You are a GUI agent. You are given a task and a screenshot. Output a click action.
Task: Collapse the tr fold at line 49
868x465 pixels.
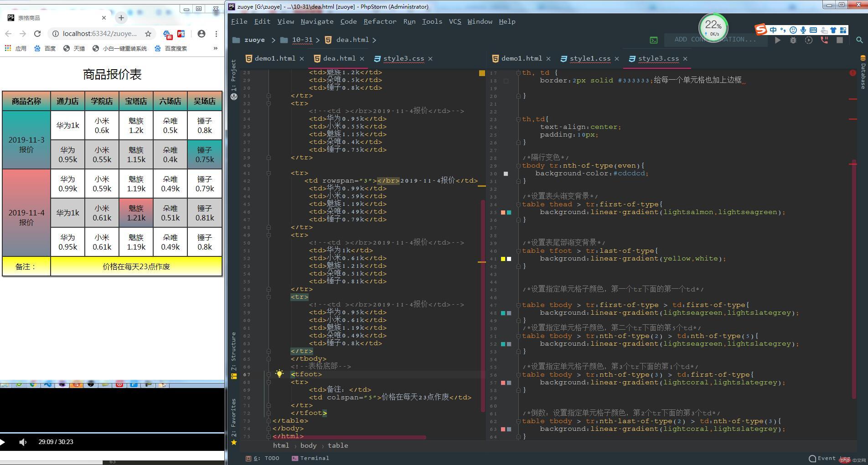269,235
